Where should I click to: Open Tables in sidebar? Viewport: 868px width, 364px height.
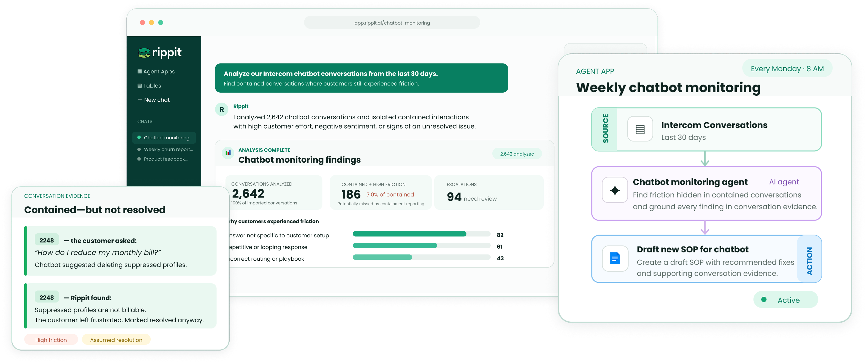click(149, 86)
